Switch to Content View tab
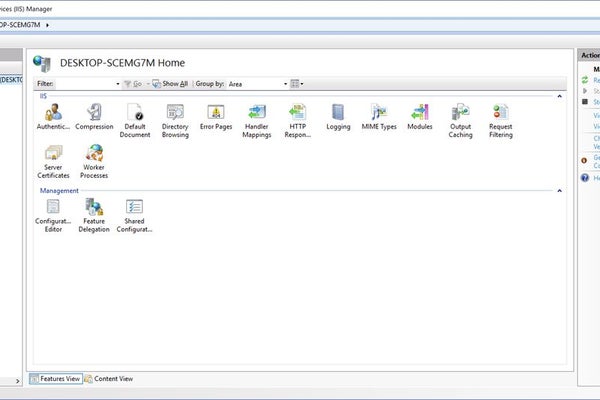Image resolution: width=600 pixels, height=400 pixels. [x=109, y=379]
